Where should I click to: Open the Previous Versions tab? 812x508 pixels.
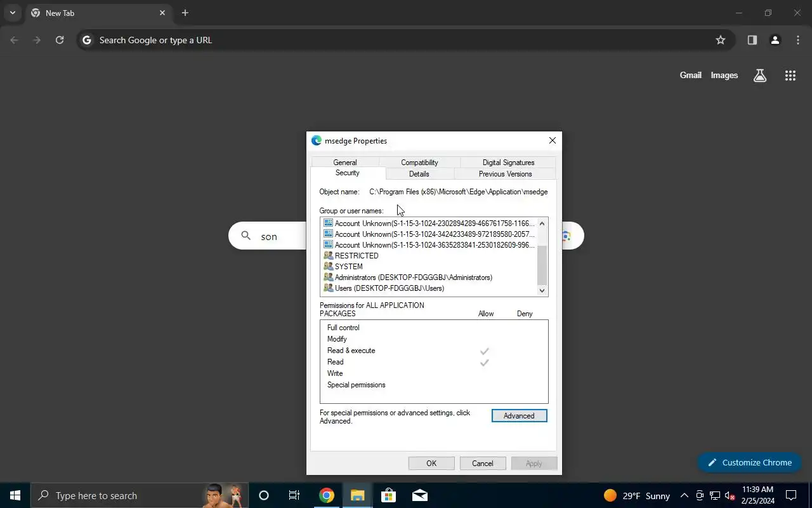pyautogui.click(x=505, y=174)
